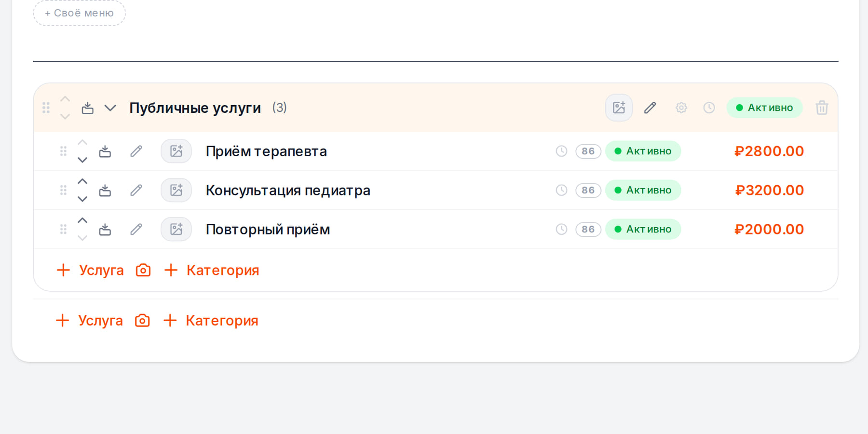
Task: Add Категория inside Публичные услуги
Action: (212, 270)
